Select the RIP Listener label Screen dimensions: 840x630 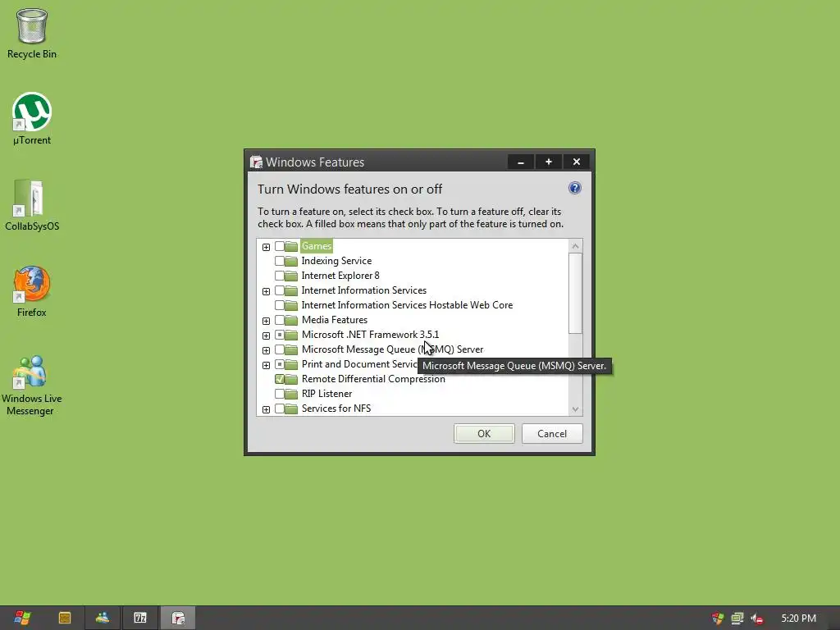(x=326, y=394)
